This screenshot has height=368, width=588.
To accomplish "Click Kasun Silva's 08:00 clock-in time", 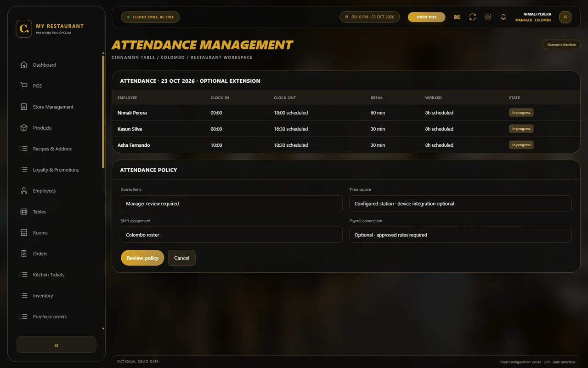I will coord(216,129).
